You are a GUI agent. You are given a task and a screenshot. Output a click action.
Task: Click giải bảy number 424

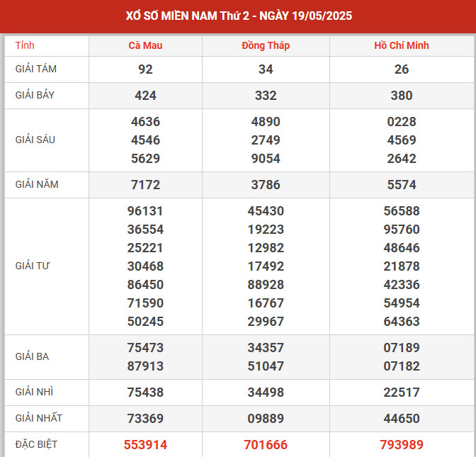145,96
